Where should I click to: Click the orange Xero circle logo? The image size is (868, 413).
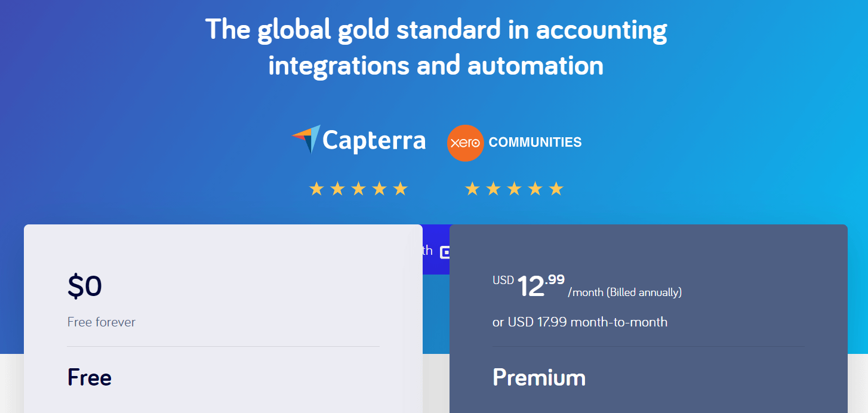[465, 143]
